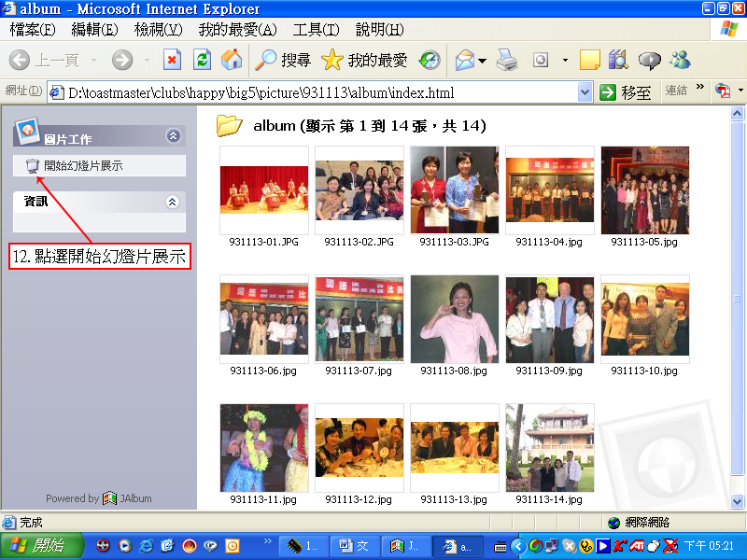This screenshot has height=560, width=747.
Task: Click the 移至 Go button
Action: [x=626, y=91]
